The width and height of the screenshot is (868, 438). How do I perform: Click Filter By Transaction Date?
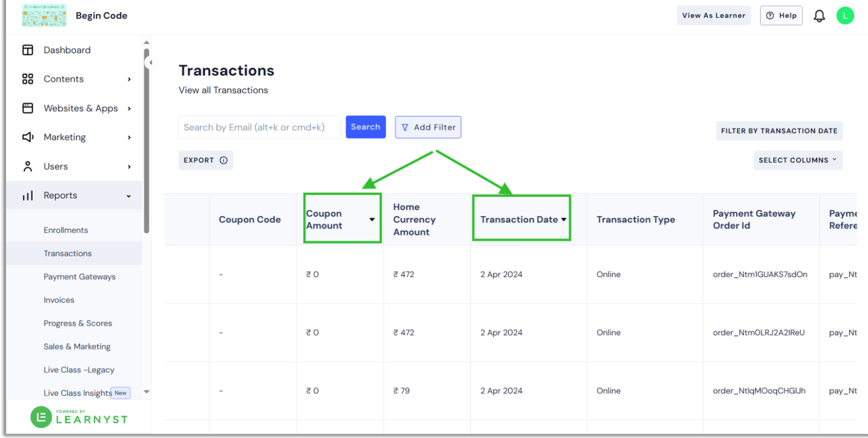779,130
